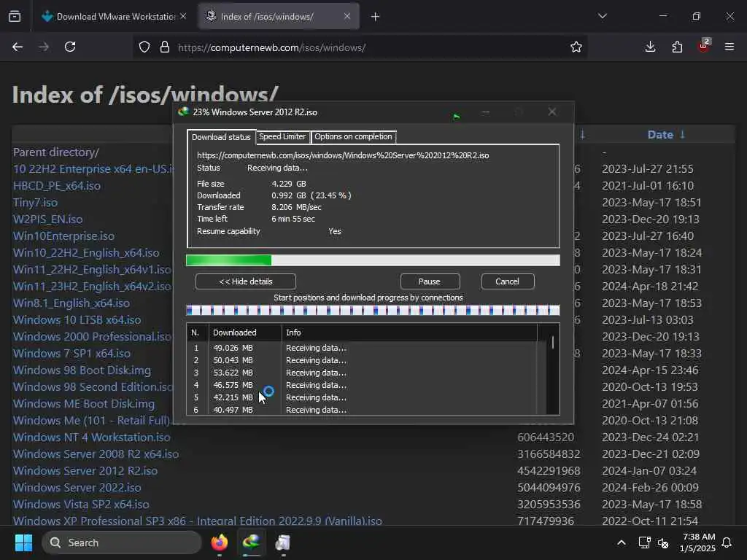Open the Download status tab

coord(221,137)
